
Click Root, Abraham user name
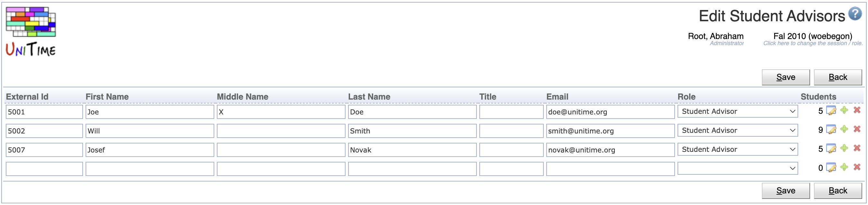point(716,36)
